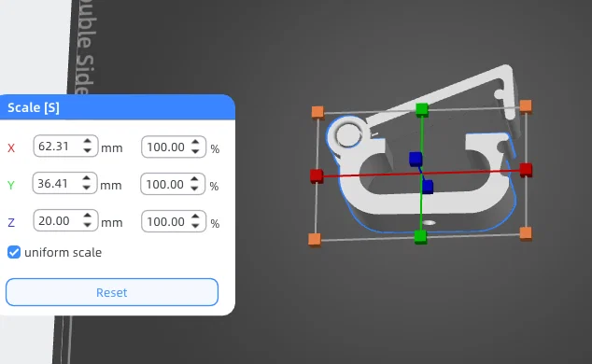The height and width of the screenshot is (364, 592).
Task: Click the red X axis label
Action: pos(11,147)
